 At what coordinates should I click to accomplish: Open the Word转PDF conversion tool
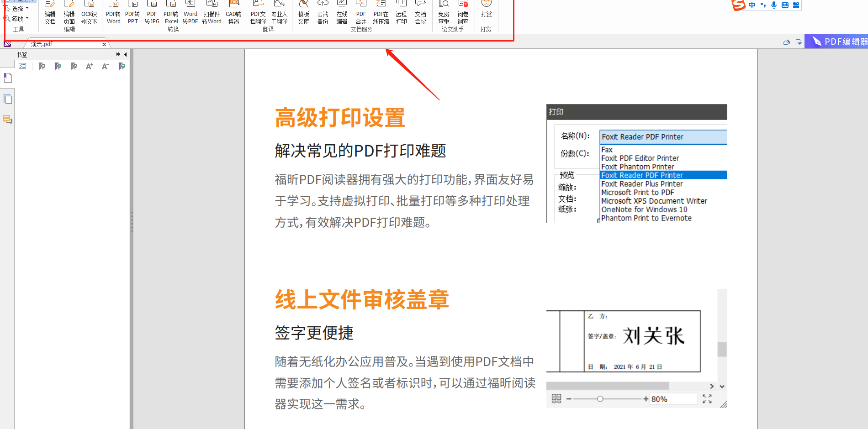pos(190,14)
